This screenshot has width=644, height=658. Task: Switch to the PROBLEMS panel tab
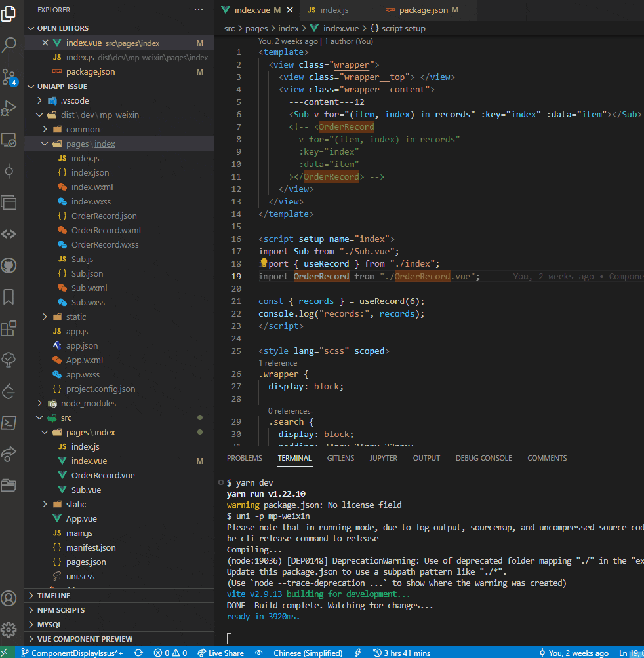244,458
